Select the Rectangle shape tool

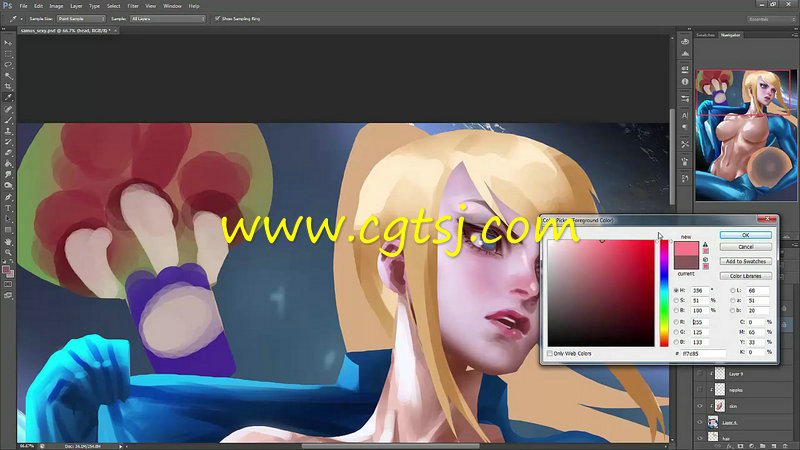pyautogui.click(x=8, y=230)
